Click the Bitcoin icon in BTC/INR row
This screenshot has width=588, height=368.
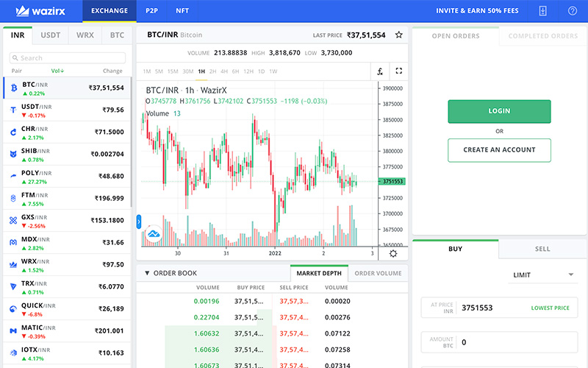[x=14, y=88]
